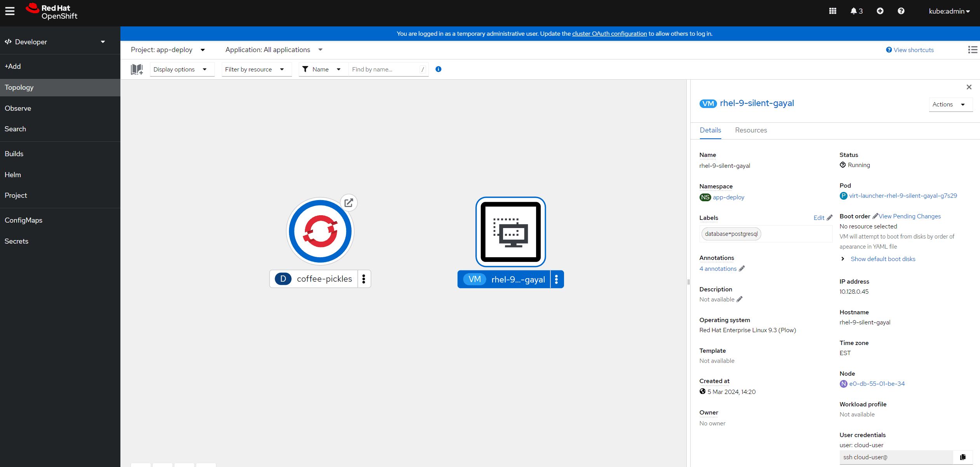
Task: Open Secrets in sidebar
Action: click(x=60, y=241)
